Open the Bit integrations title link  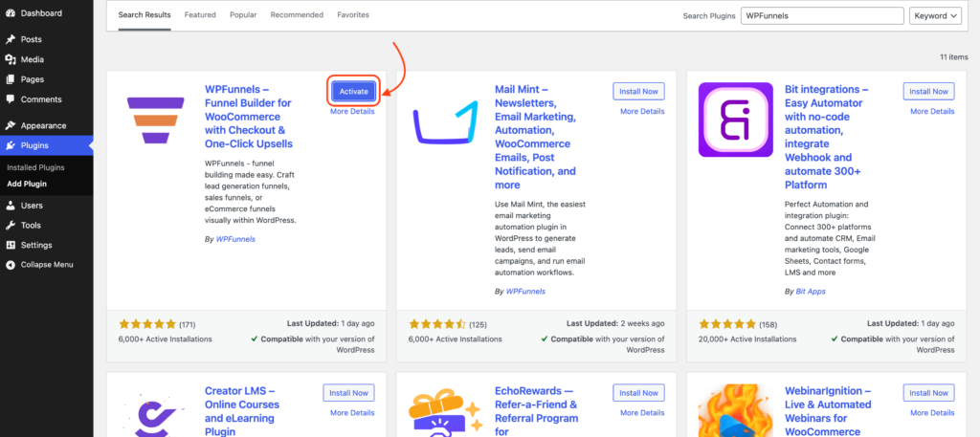pyautogui.click(x=826, y=138)
